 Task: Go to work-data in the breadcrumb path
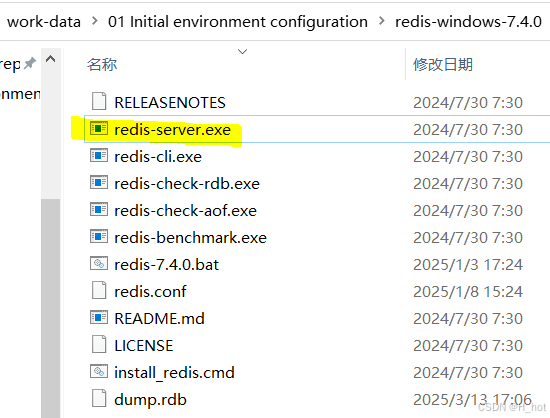click(x=44, y=22)
